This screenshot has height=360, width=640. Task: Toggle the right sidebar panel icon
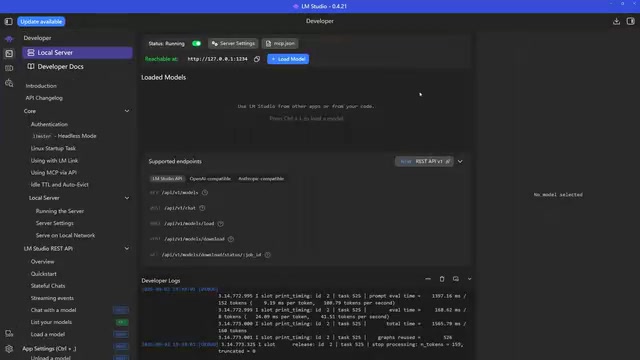631,21
